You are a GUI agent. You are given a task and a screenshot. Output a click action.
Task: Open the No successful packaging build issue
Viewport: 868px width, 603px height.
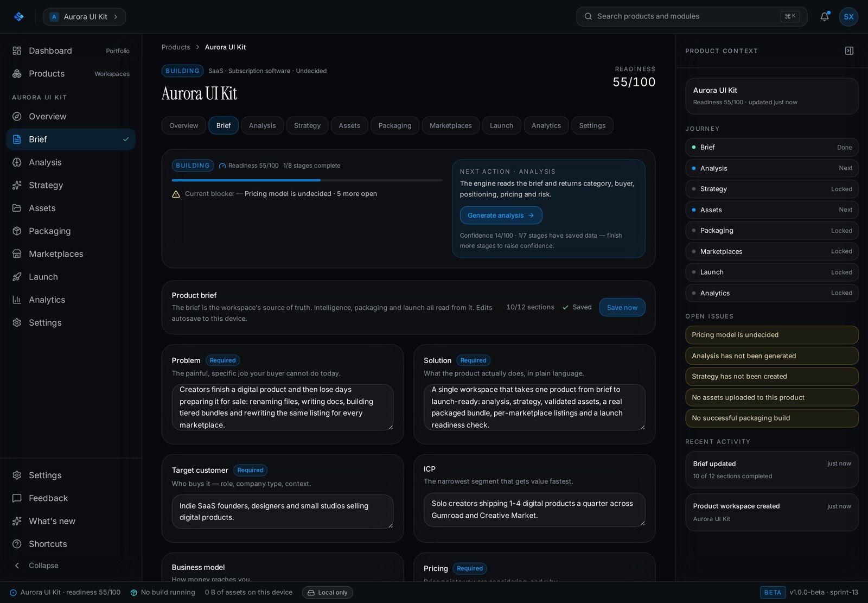point(771,418)
